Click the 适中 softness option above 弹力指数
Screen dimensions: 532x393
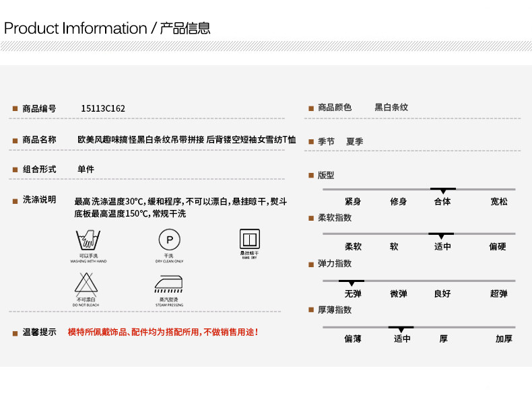[x=442, y=246]
